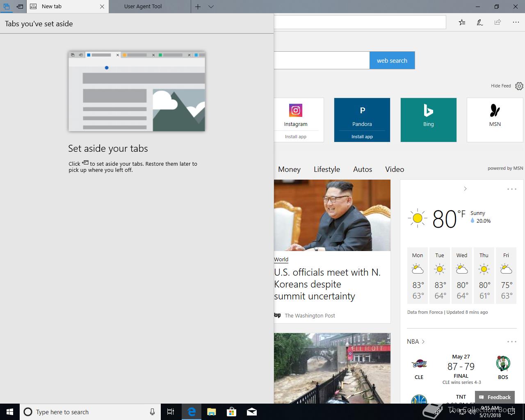525x420 pixels.
Task: Open feed settings gear icon
Action: point(519,86)
